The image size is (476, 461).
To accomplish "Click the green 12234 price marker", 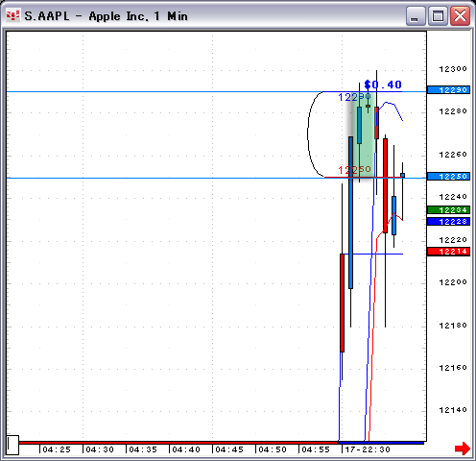I will (x=448, y=210).
